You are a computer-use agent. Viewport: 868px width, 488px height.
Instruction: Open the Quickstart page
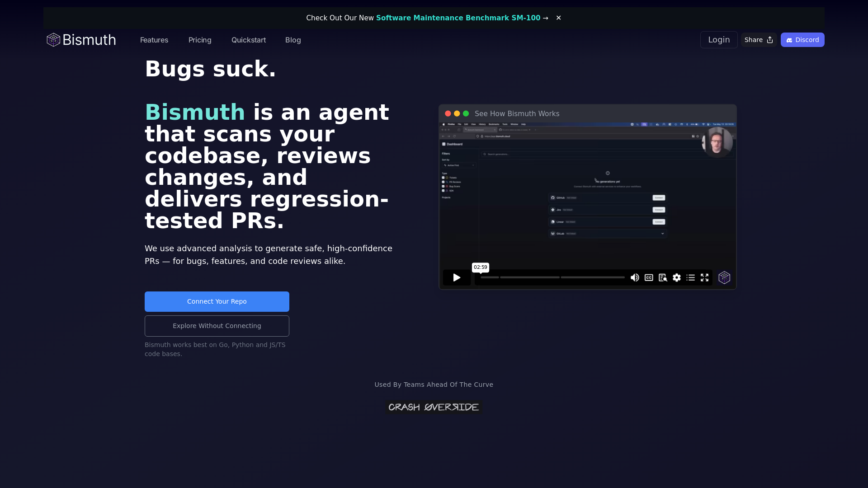[249, 40]
